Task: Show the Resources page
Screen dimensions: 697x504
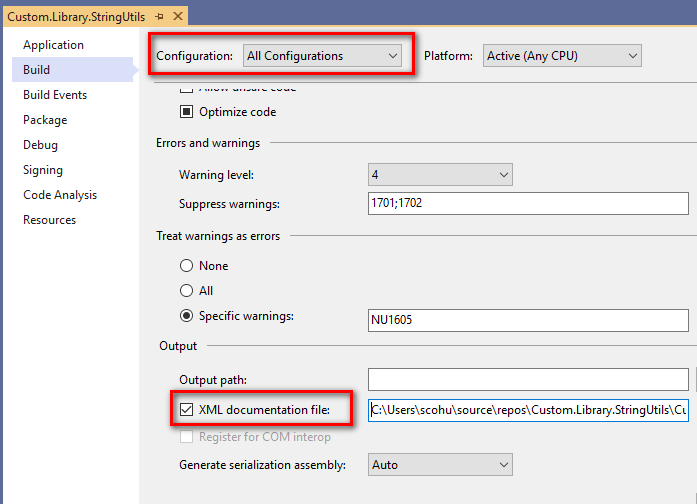Action: pyautogui.click(x=49, y=220)
